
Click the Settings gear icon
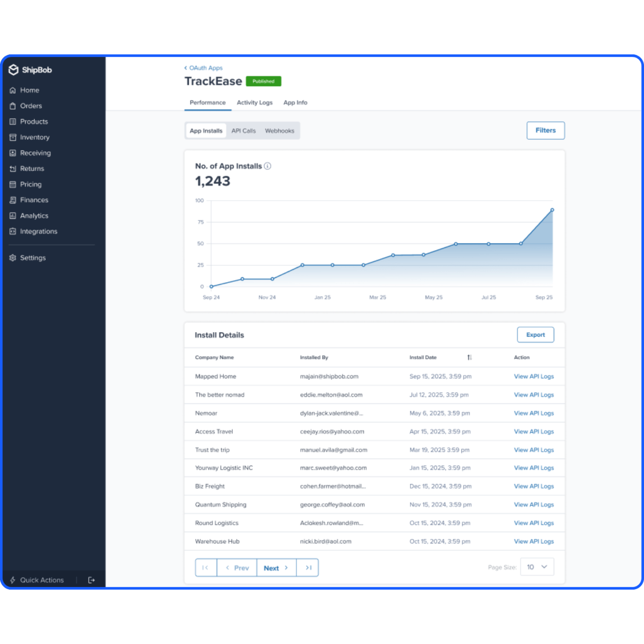tap(13, 258)
